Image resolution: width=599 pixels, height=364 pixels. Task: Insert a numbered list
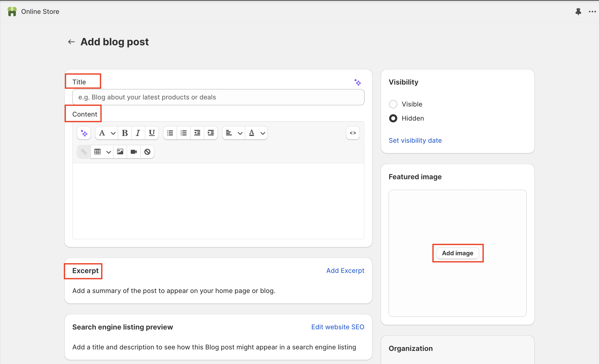pyautogui.click(x=184, y=133)
